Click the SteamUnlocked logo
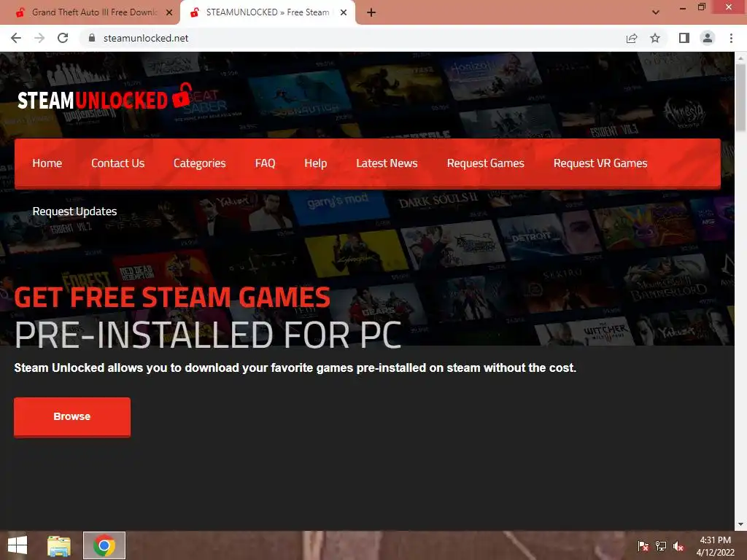 click(x=105, y=97)
